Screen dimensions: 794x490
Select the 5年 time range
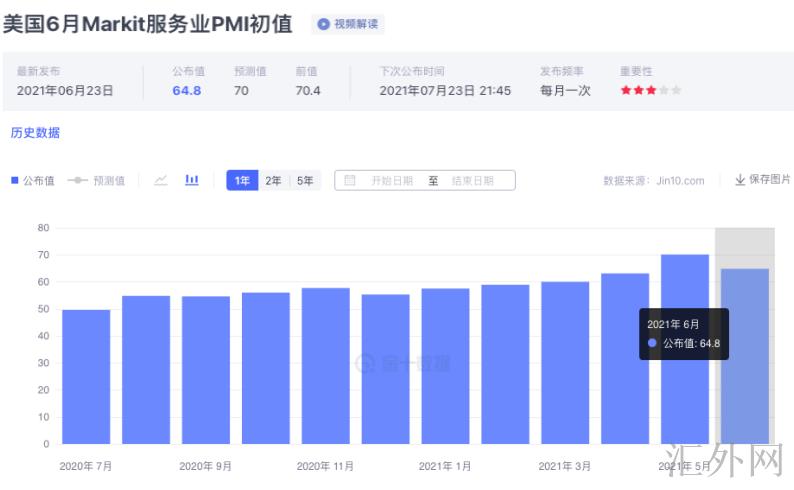pyautogui.click(x=306, y=181)
